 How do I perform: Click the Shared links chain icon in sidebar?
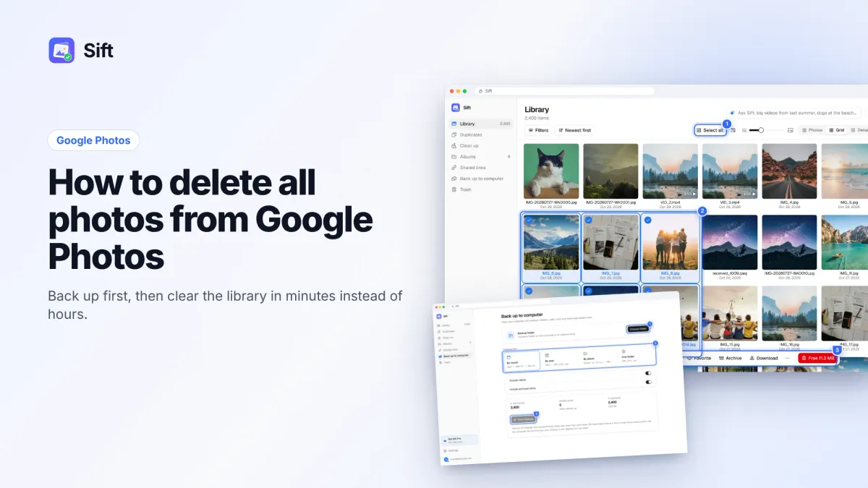click(454, 167)
